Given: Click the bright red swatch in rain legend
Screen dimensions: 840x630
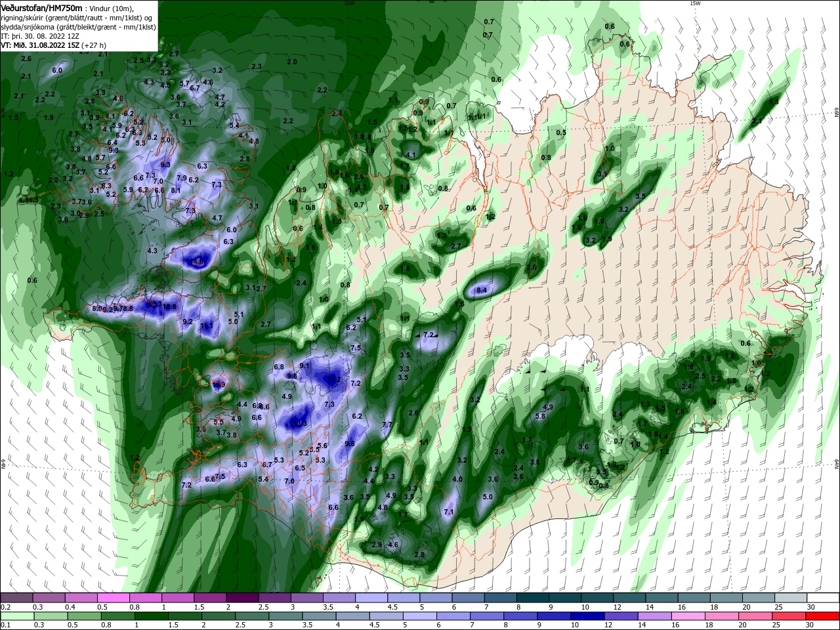Looking at the screenshot, I should click(823, 616).
